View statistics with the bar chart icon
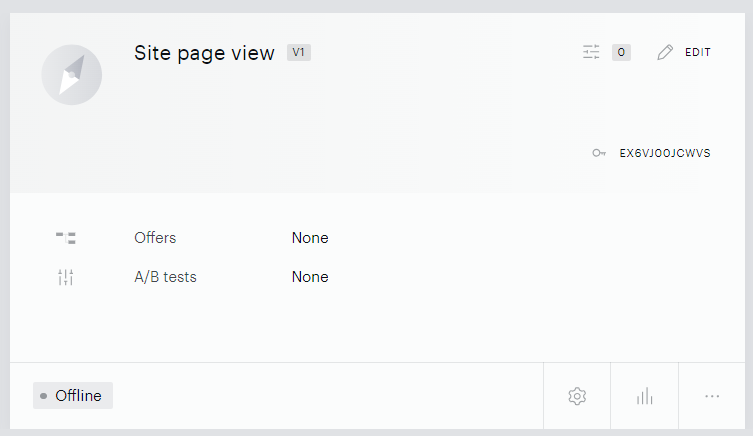This screenshot has width=753, height=436. (644, 396)
